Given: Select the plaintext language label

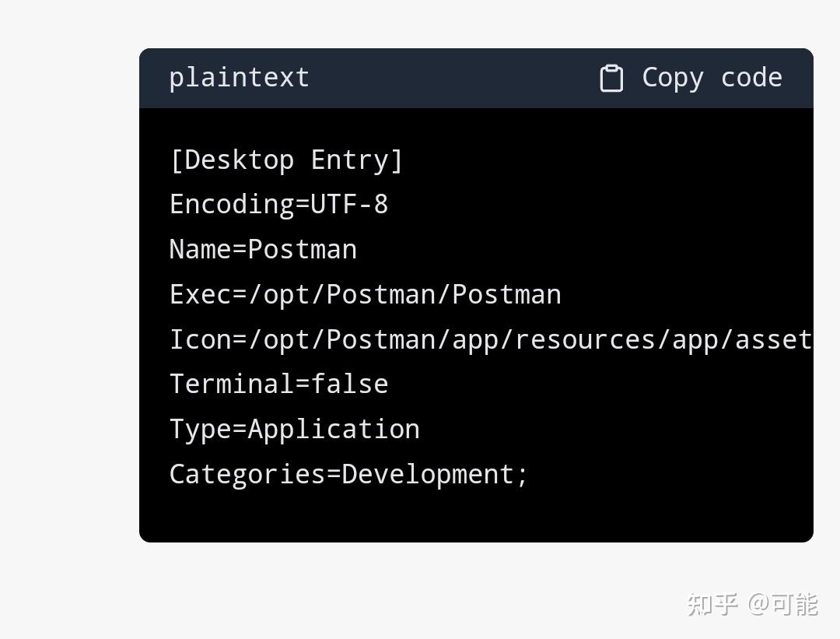Looking at the screenshot, I should [239, 77].
